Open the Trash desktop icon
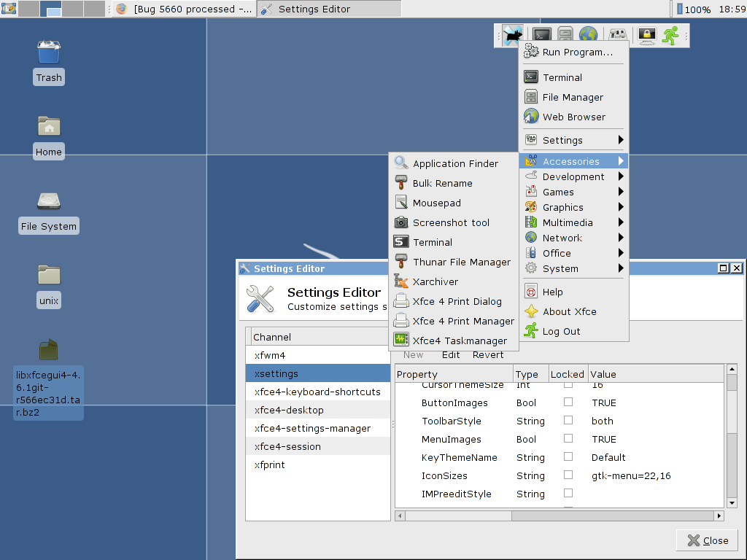This screenshot has width=747, height=560. tap(49, 61)
